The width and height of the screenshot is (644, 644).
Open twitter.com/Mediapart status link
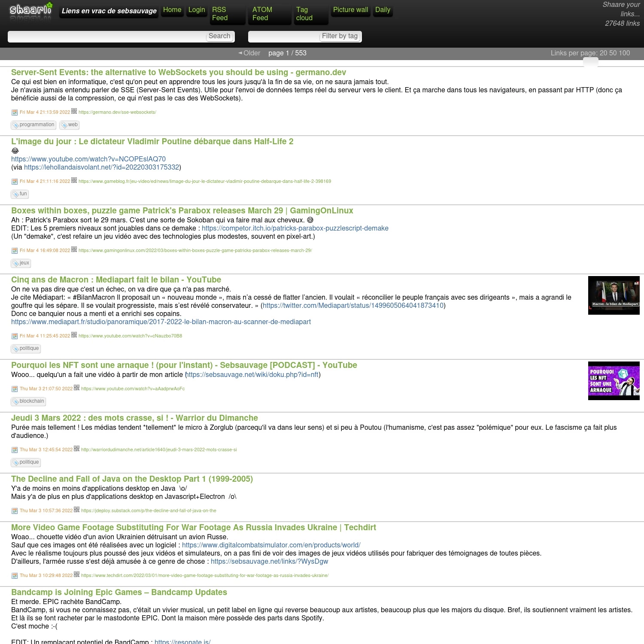click(353, 306)
